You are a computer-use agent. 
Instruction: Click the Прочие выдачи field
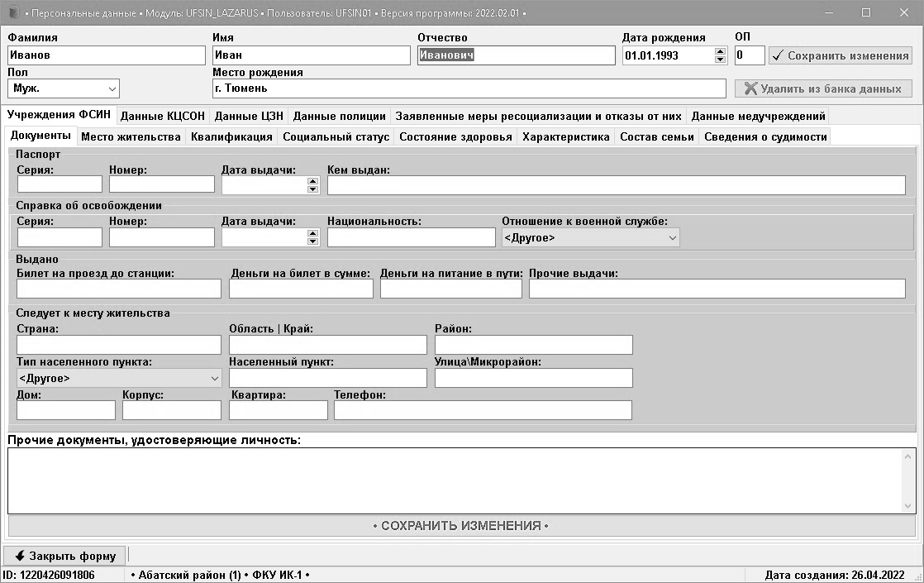717,289
